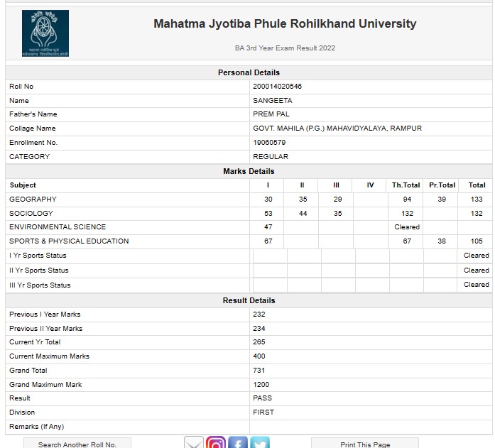495x448 pixels.
Task: Click the SOCIOLOGY subject row label
Action: 31,213
